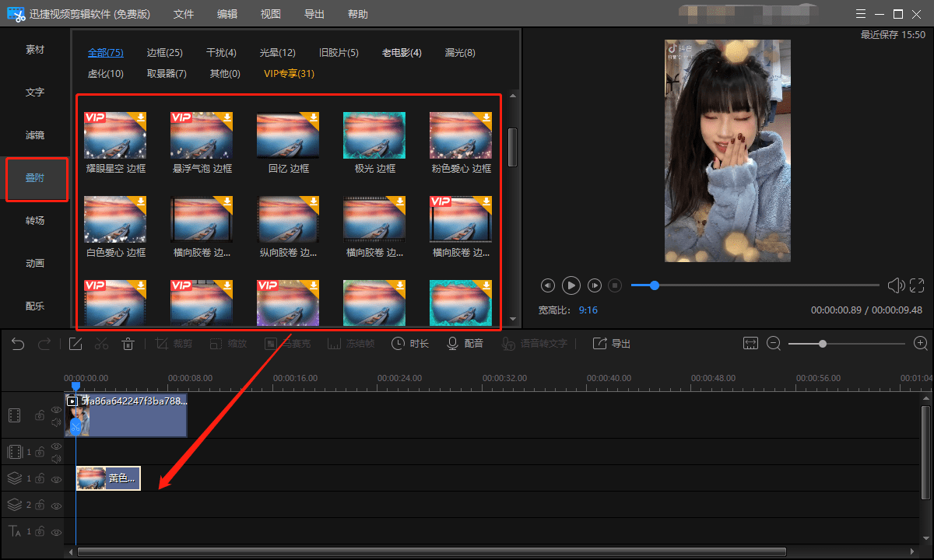Switch to the 转场 transitions tab
Screen dimensions: 934x560
click(35, 221)
